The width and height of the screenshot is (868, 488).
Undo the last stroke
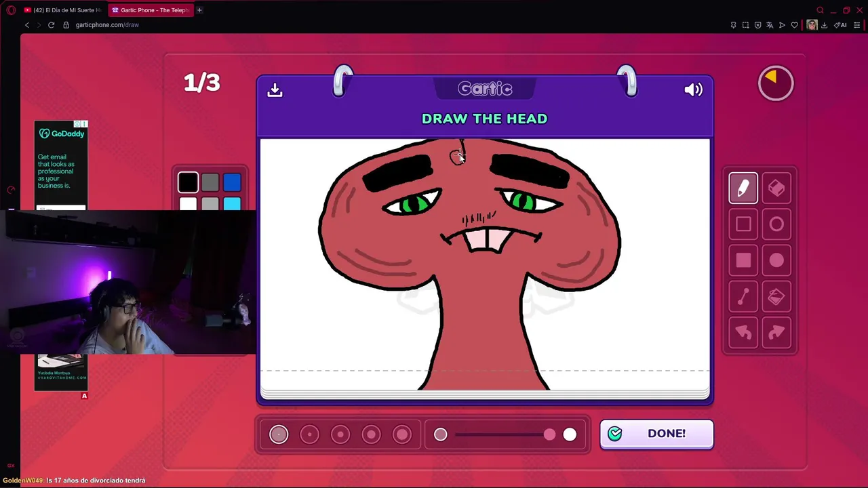743,332
